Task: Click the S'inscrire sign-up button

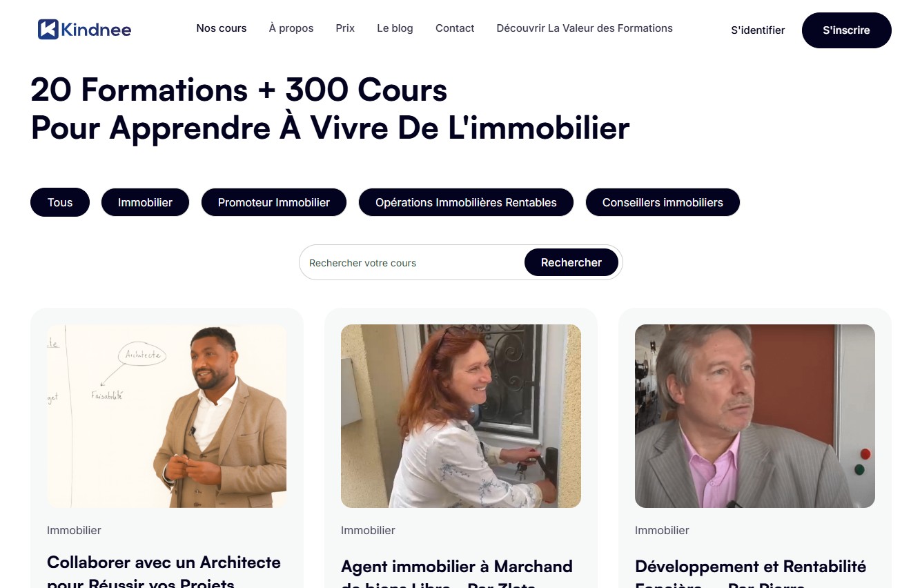Action: click(x=846, y=30)
